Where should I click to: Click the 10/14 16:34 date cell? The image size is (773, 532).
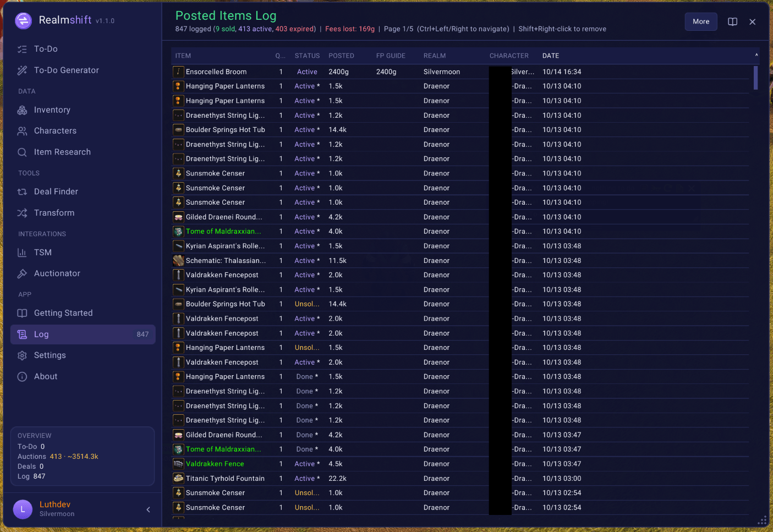tap(562, 72)
